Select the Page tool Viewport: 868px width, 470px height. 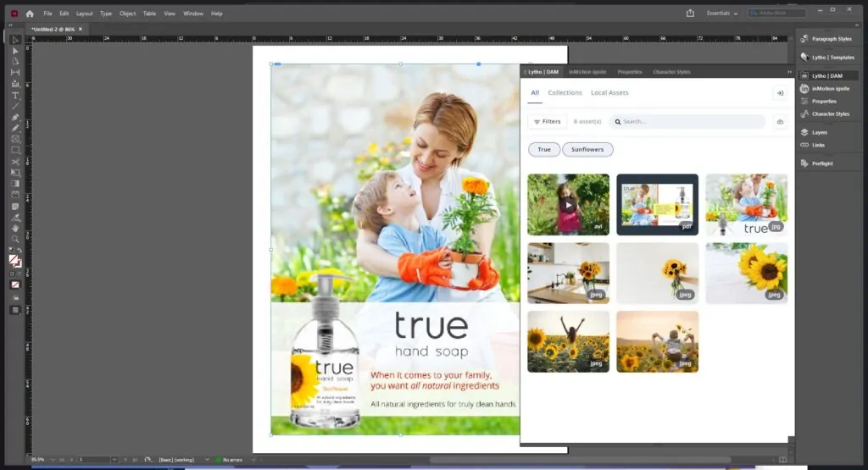click(x=15, y=61)
